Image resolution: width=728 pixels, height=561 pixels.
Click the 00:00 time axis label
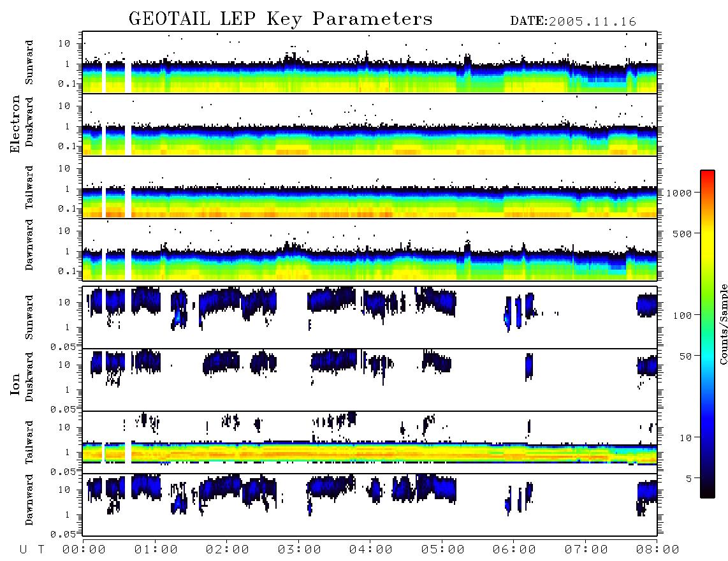click(x=84, y=550)
